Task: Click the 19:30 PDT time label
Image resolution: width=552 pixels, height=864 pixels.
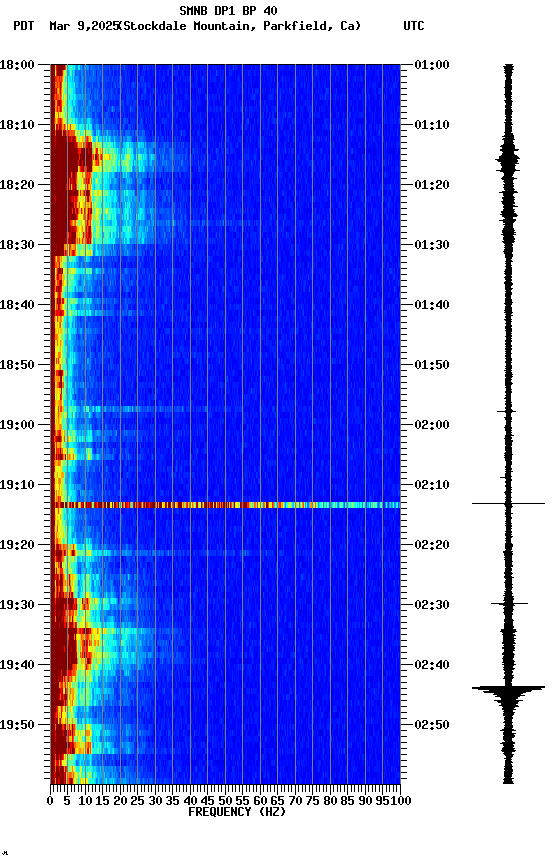Action: click(x=17, y=605)
